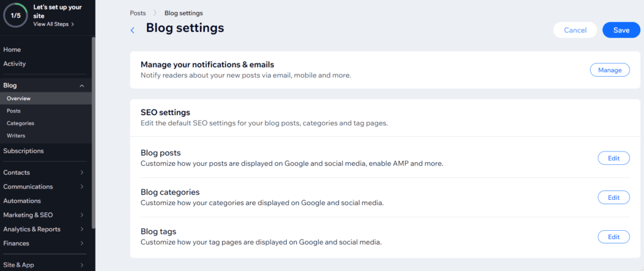
Task: Click the sidebar vertical scrollbar
Action: click(94, 132)
